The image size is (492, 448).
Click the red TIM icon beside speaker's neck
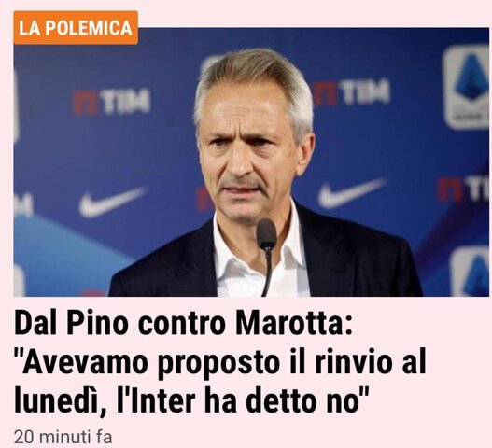point(204,199)
